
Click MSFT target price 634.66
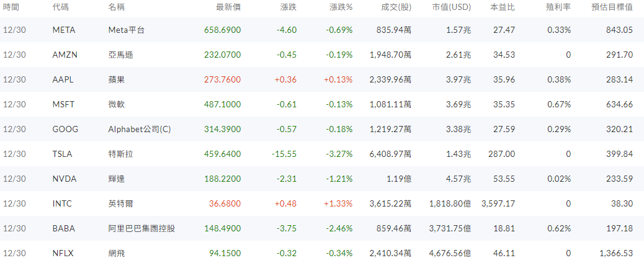[x=619, y=104]
